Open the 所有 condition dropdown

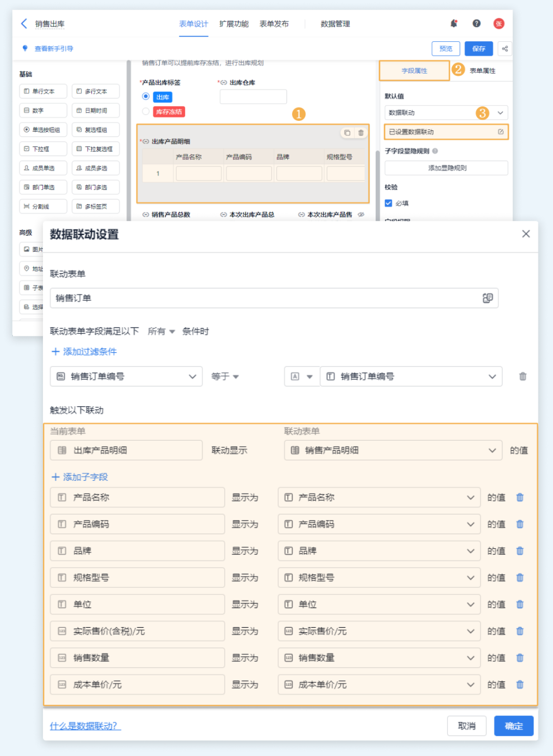(x=161, y=331)
